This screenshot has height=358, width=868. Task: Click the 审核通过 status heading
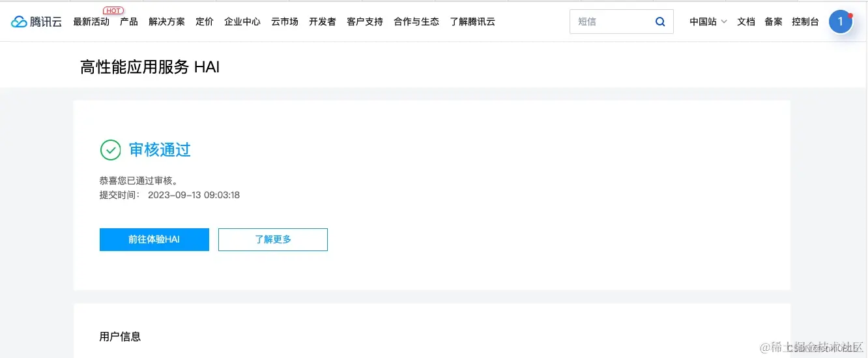[x=160, y=150]
